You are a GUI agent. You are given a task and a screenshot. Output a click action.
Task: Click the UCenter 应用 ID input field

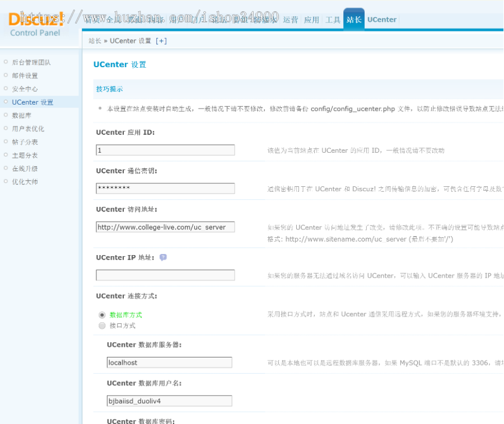click(165, 150)
